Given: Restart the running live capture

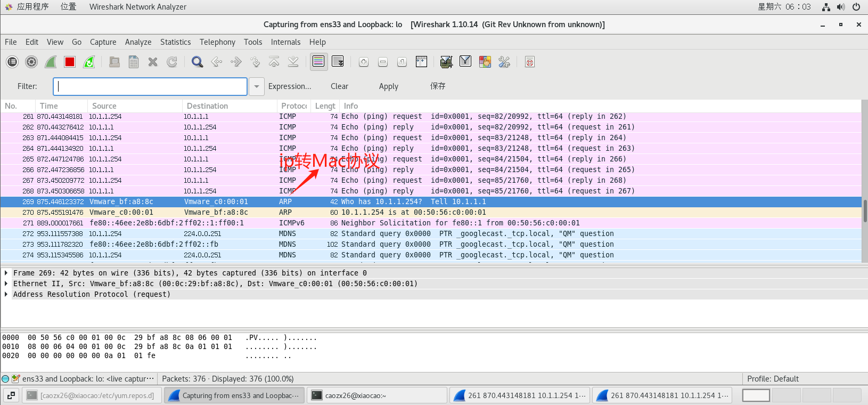Looking at the screenshot, I should 89,62.
